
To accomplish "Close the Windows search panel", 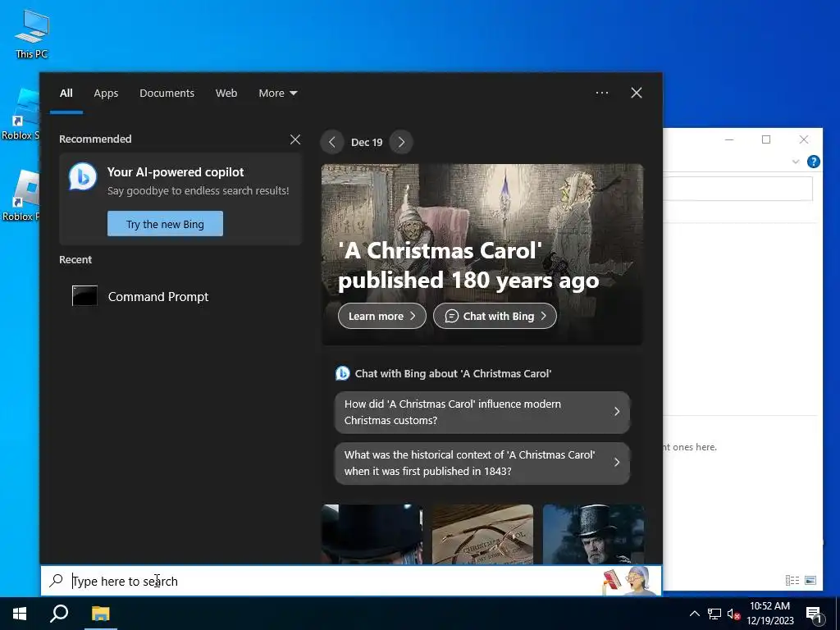I will tap(637, 93).
